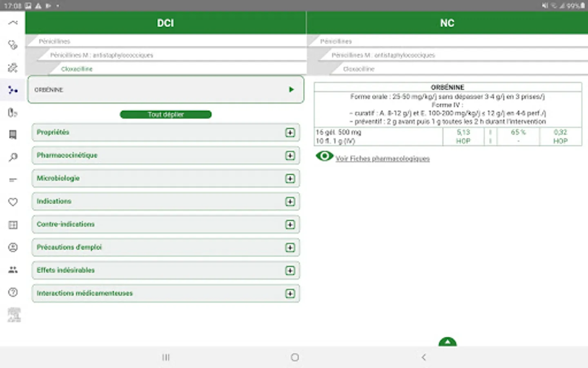
Task: Click the green up-arrow circle at the bottom
Action: tap(448, 342)
